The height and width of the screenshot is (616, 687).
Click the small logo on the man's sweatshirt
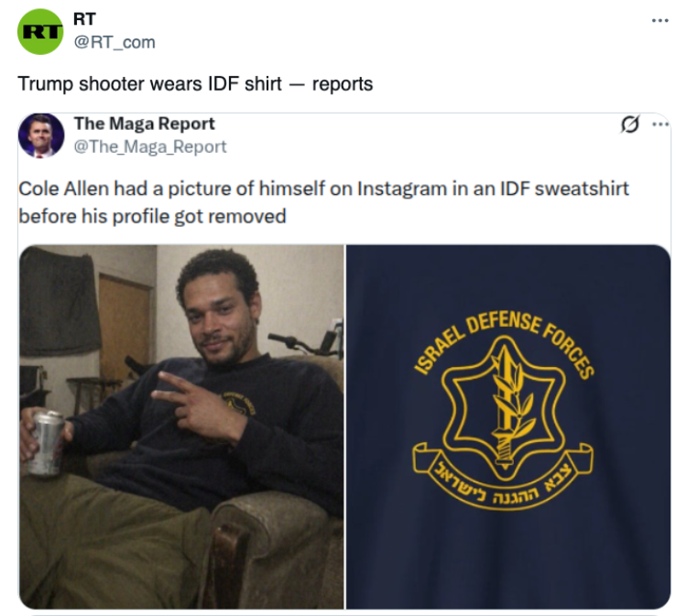pos(239,403)
